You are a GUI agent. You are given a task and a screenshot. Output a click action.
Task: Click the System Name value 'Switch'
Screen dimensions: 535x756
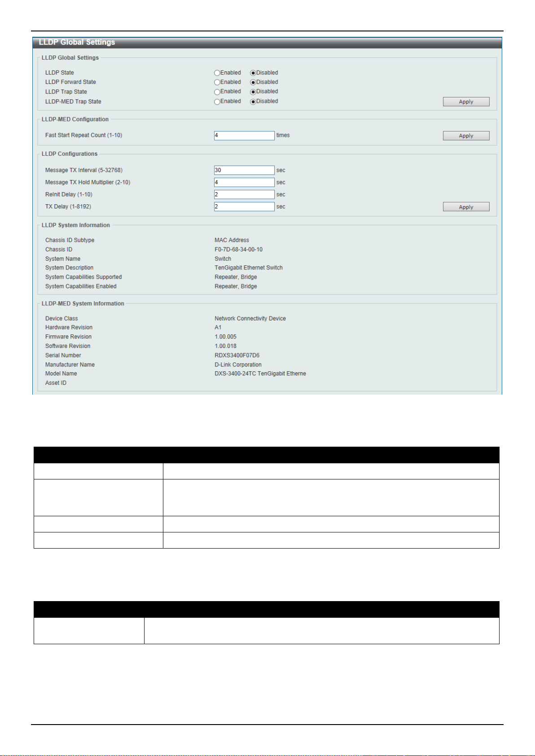[223, 259]
